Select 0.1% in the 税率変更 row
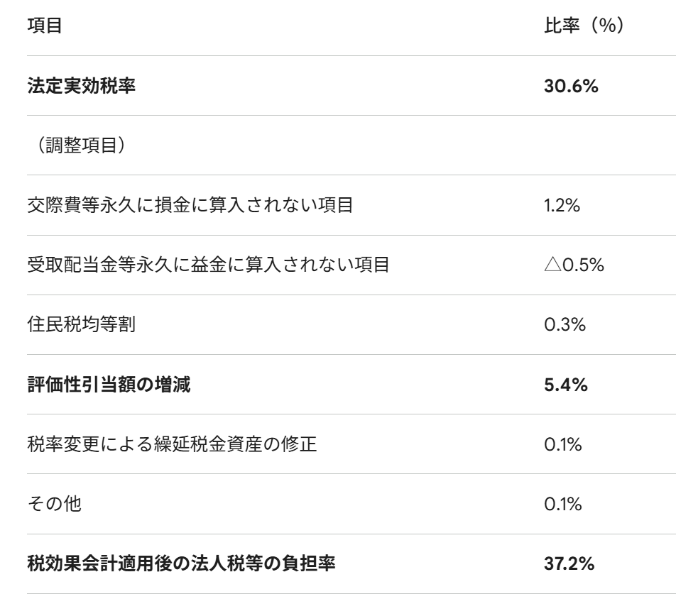Image resolution: width=676 pixels, height=616 pixels. (562, 445)
